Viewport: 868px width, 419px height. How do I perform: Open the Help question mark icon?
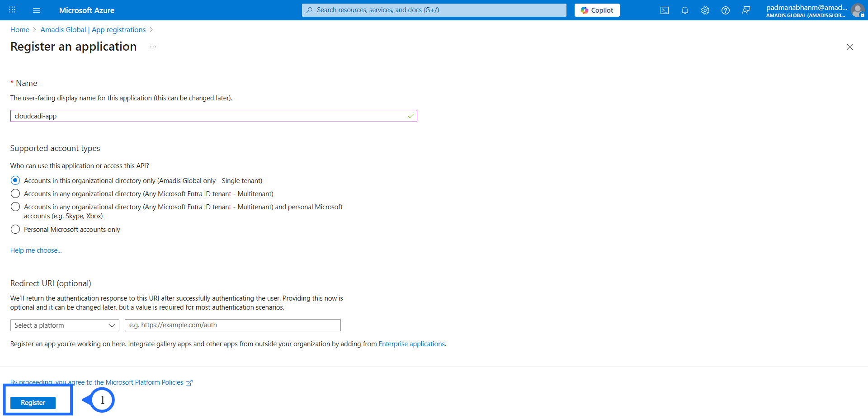point(725,10)
